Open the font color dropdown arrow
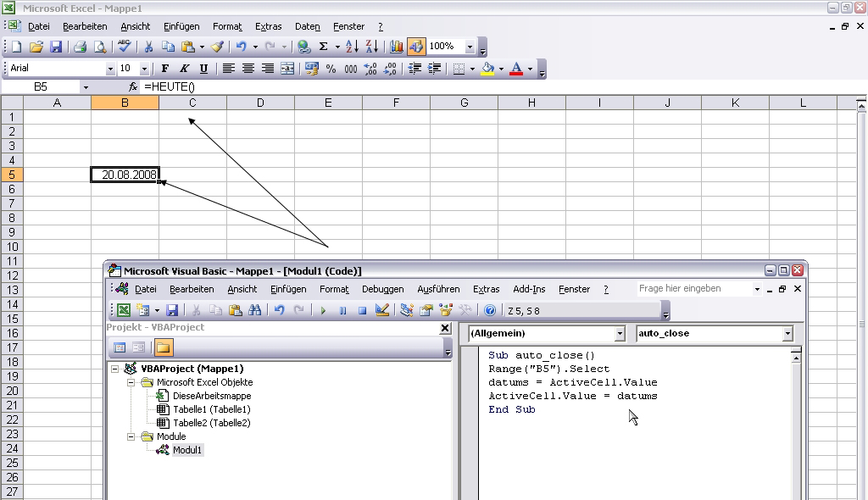 coord(530,69)
